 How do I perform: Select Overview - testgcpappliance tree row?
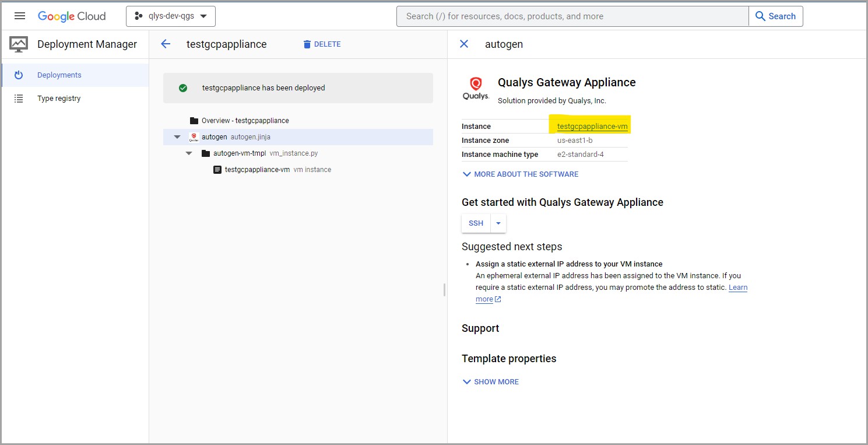tap(298, 121)
